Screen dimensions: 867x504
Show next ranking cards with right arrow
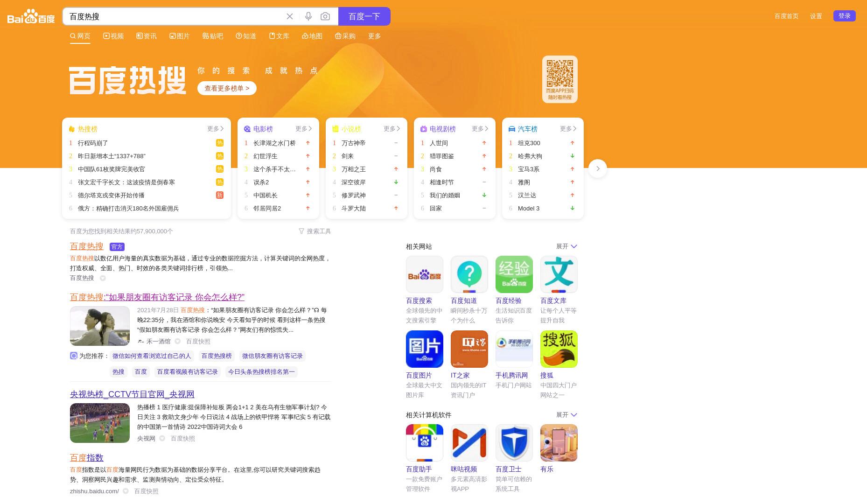click(x=598, y=168)
